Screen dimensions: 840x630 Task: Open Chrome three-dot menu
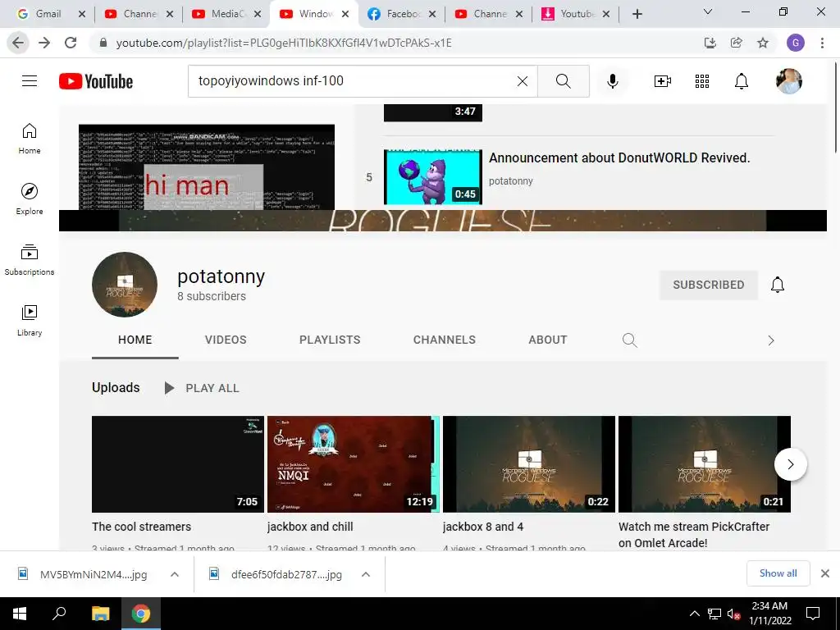pyautogui.click(x=822, y=43)
